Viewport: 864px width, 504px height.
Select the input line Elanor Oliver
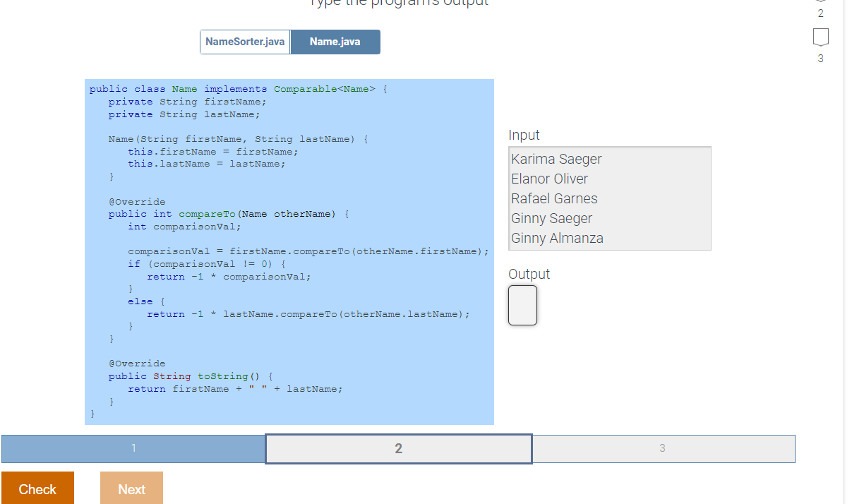click(550, 179)
